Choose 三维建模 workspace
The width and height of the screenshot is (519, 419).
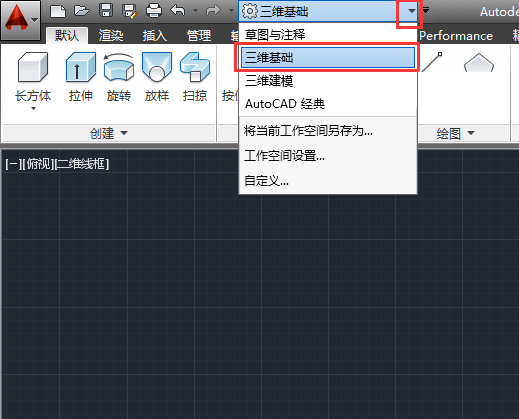click(328, 81)
